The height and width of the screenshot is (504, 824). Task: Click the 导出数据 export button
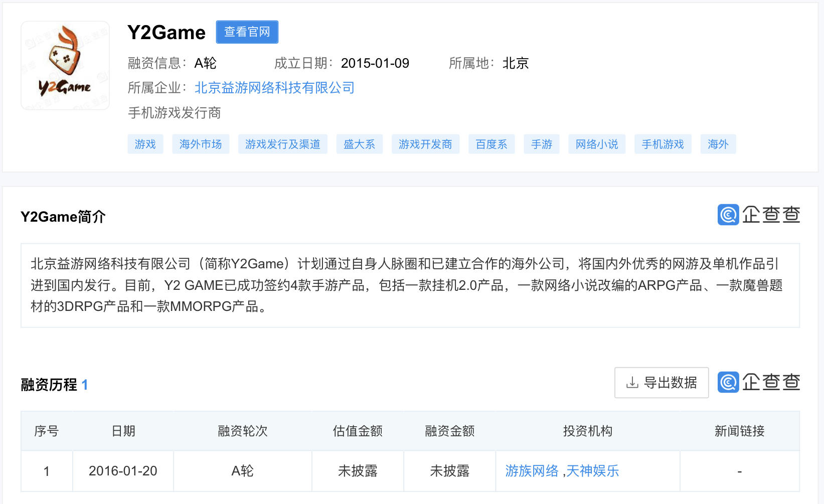[662, 383]
